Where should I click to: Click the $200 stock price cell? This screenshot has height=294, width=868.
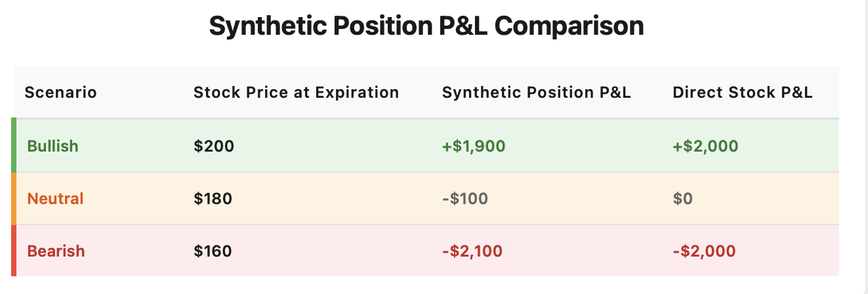(213, 146)
